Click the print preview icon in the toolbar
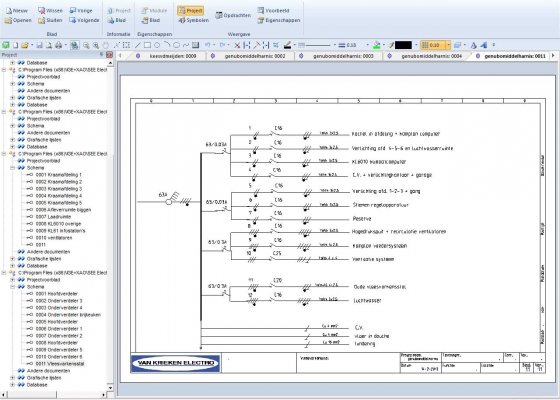The height and width of the screenshot is (400, 560). pyautogui.click(x=49, y=45)
